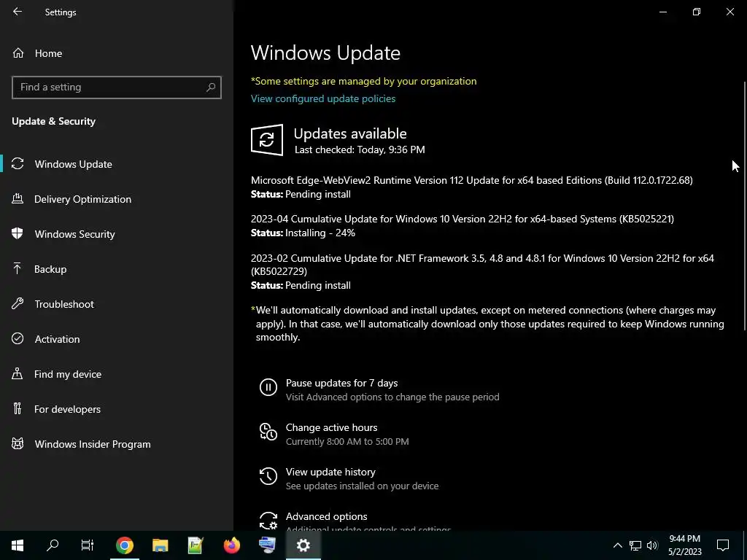Click the pause icon for updates
747x560 pixels.
click(268, 387)
